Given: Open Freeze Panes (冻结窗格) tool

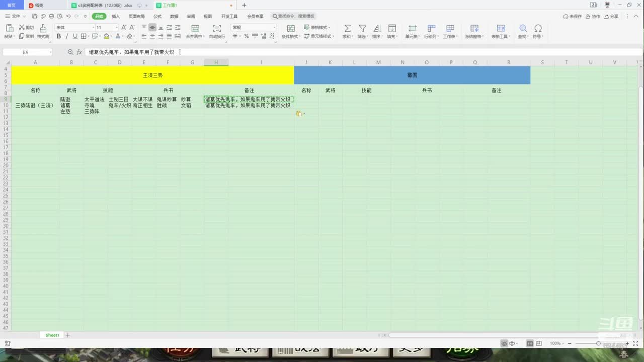Looking at the screenshot, I should click(x=474, y=29).
